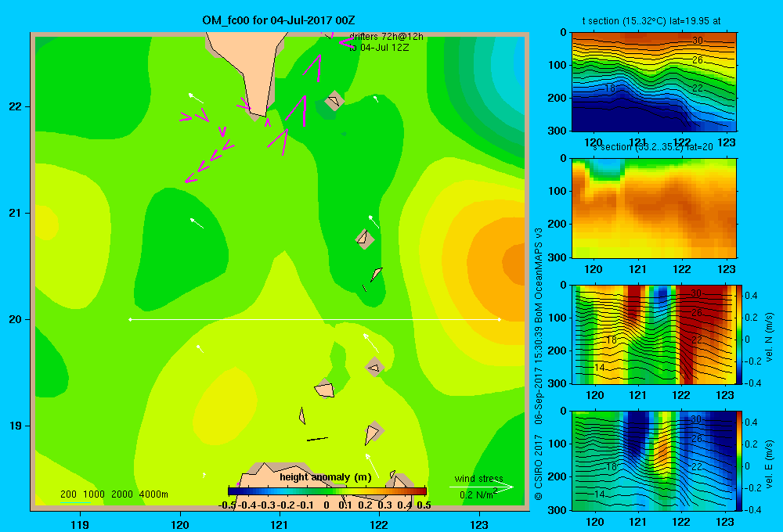Click the 'wind stress' legend label

point(478,478)
